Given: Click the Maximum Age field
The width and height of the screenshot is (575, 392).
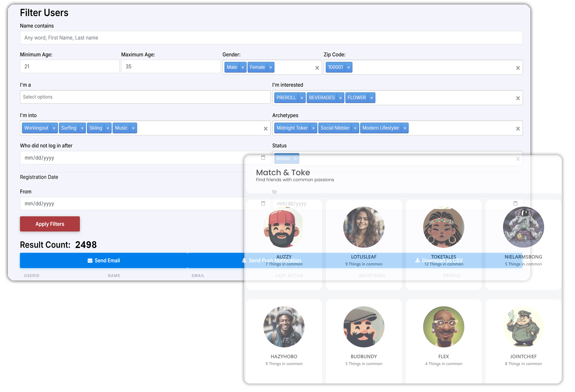Looking at the screenshot, I should pos(171,67).
